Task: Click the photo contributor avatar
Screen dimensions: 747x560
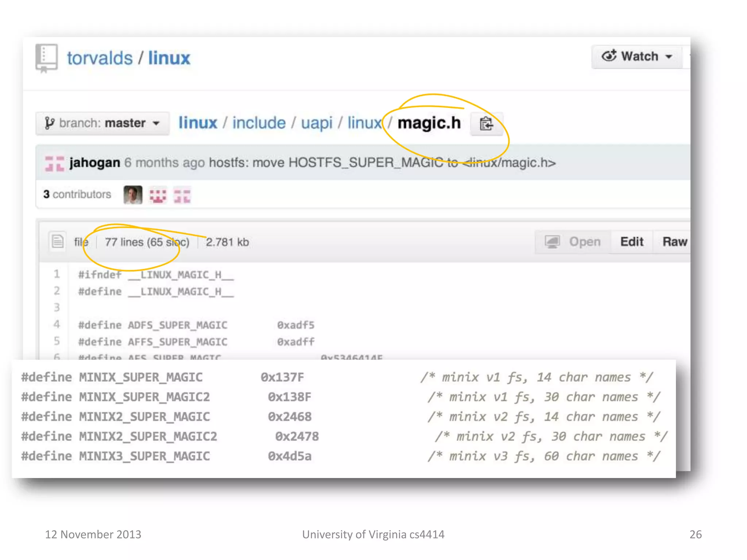Action: tap(133, 195)
